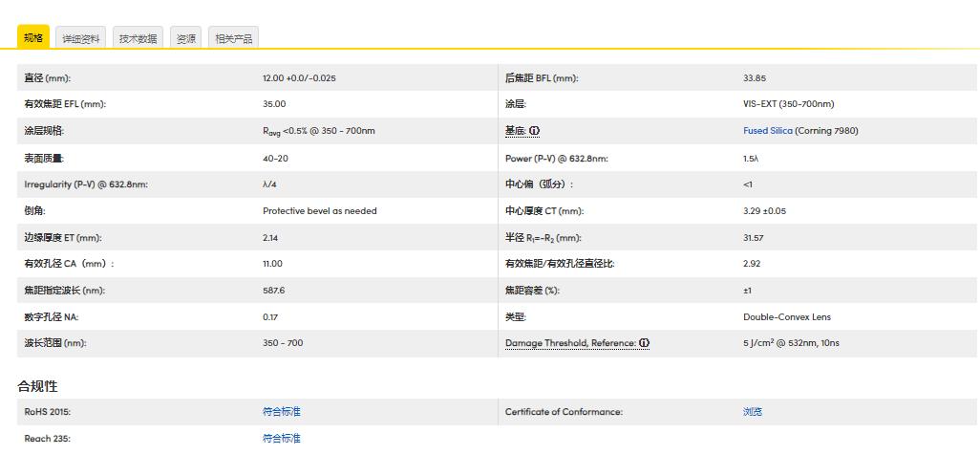
Task: Click the Protective bevel as needed text
Action: click(319, 211)
